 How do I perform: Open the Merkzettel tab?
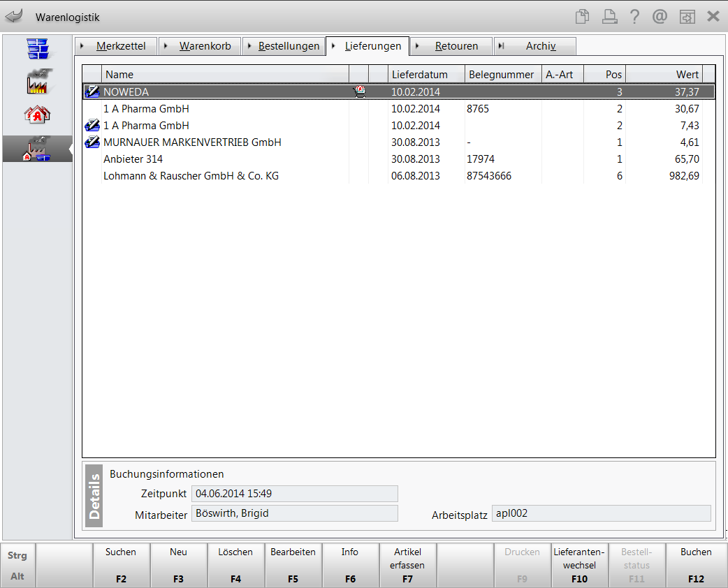(x=116, y=46)
